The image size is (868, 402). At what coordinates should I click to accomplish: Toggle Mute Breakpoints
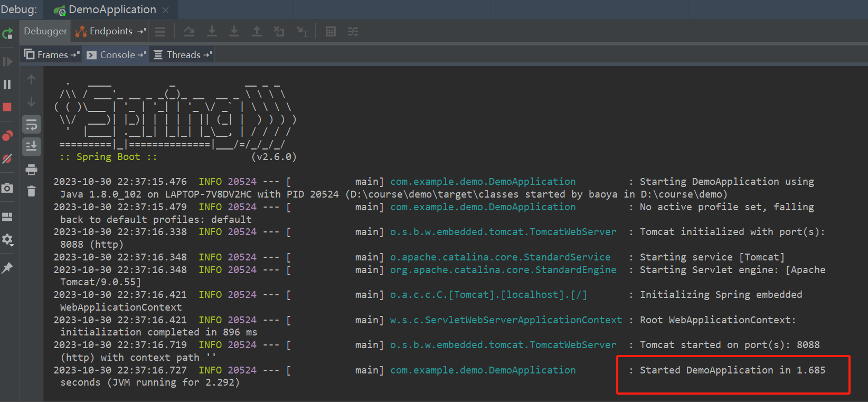(x=7, y=159)
